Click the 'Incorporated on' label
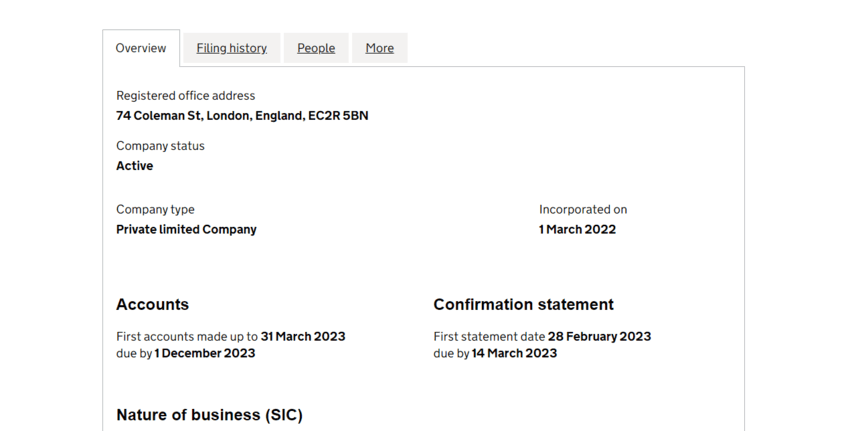850x431 pixels. click(583, 210)
